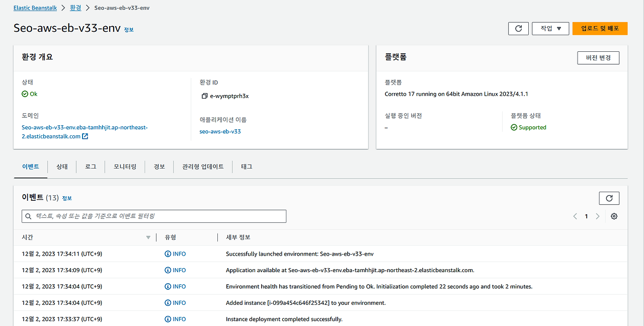Click INFO icon for Instance deployment completed event
Image resolution: width=644 pixels, height=326 pixels.
point(168,319)
